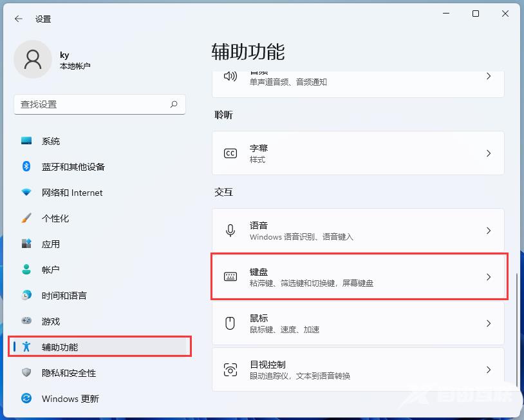The width and height of the screenshot is (524, 420).
Task: Open Speech settings via the microphone icon
Action: [x=231, y=230]
